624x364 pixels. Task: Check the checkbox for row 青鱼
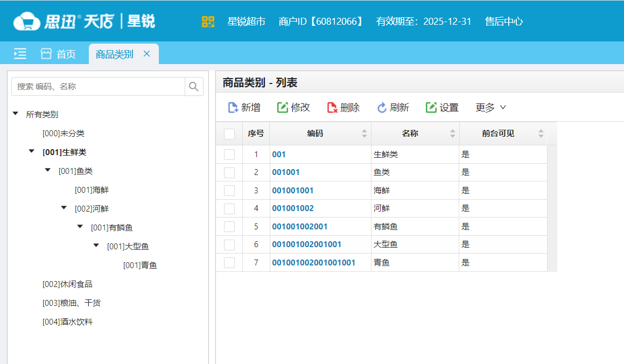[229, 262]
